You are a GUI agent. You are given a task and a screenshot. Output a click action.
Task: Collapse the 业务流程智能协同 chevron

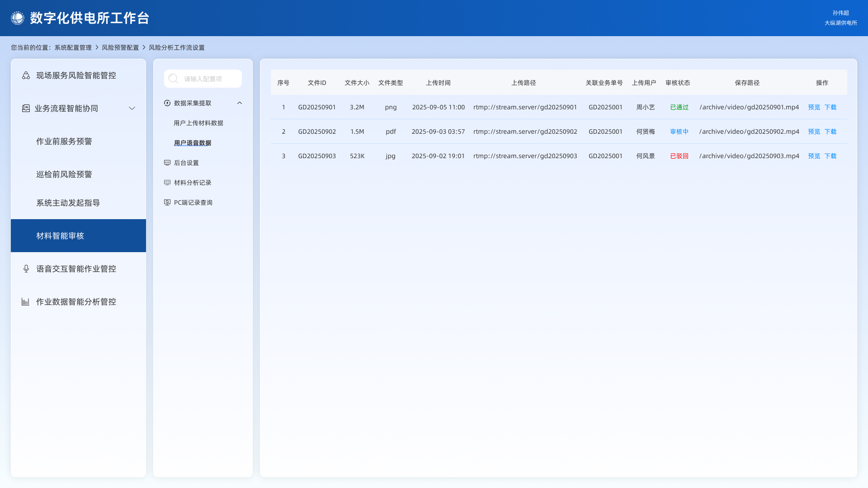pos(132,108)
